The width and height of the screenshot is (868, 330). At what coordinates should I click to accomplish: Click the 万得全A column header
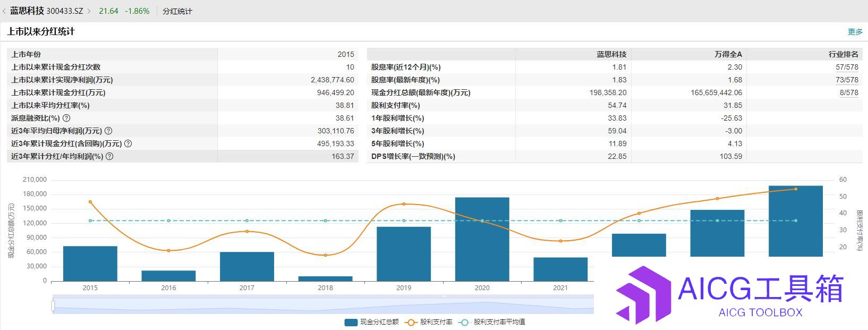click(x=728, y=54)
